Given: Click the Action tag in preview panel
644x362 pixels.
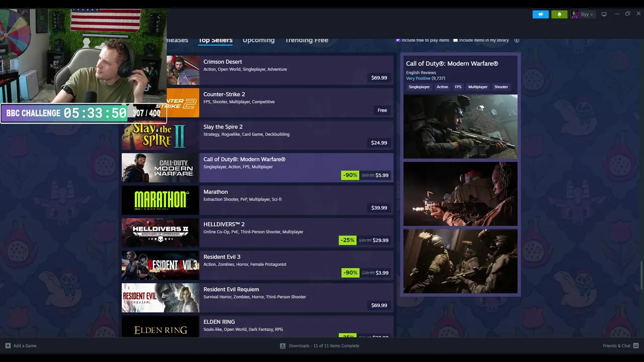Looking at the screenshot, I should click(x=442, y=87).
